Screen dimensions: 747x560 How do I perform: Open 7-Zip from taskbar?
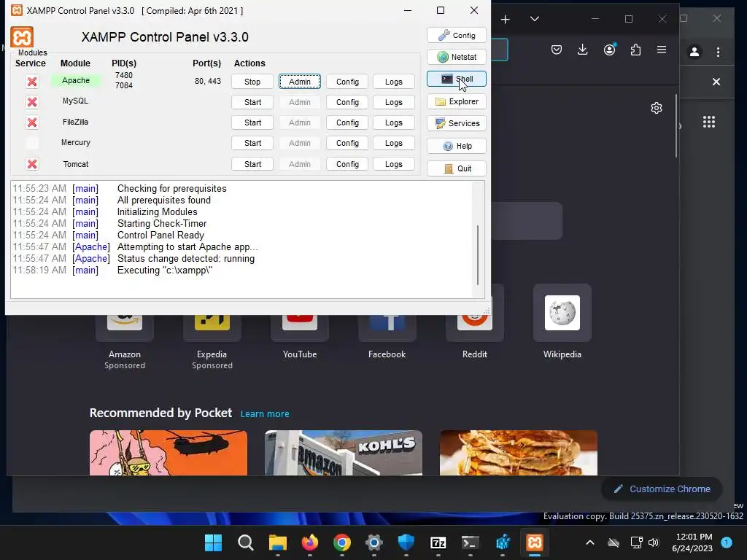pyautogui.click(x=438, y=542)
